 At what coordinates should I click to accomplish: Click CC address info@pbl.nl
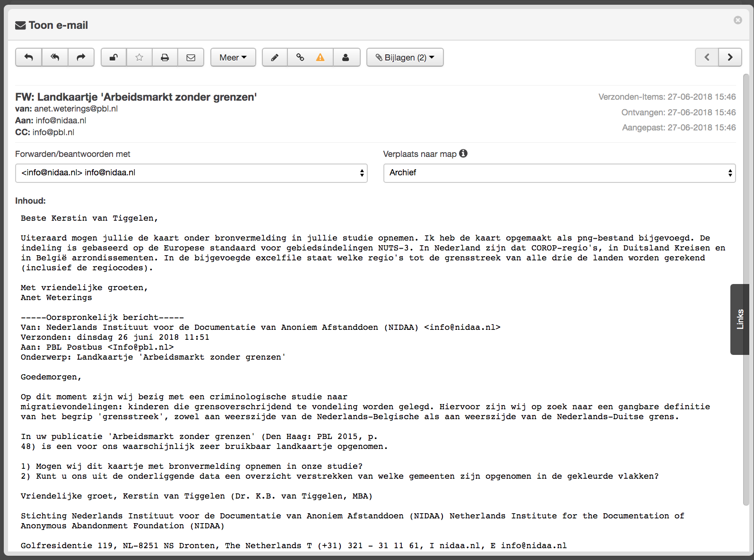pyautogui.click(x=53, y=132)
